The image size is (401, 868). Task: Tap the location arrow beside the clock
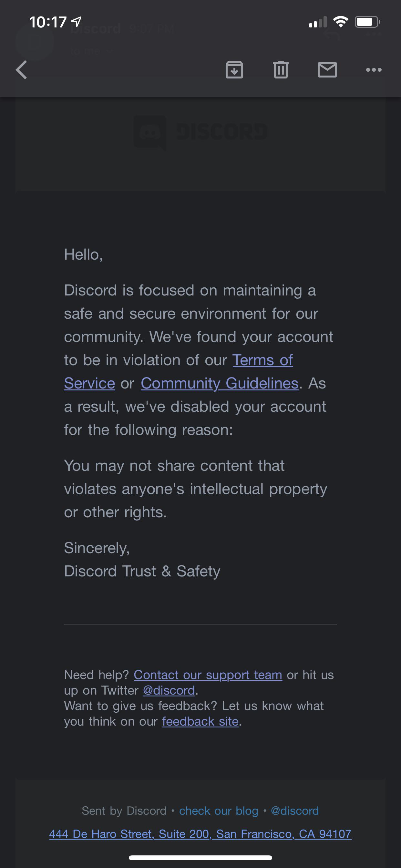coord(77,22)
